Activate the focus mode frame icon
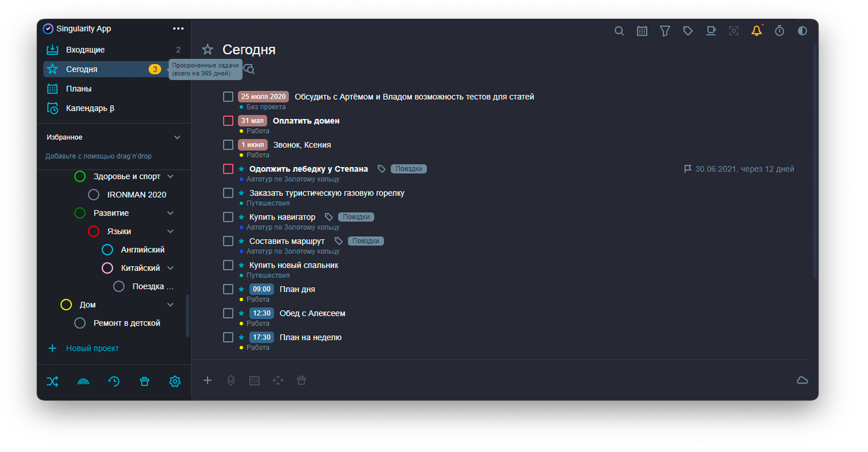868x452 pixels. coord(734,31)
